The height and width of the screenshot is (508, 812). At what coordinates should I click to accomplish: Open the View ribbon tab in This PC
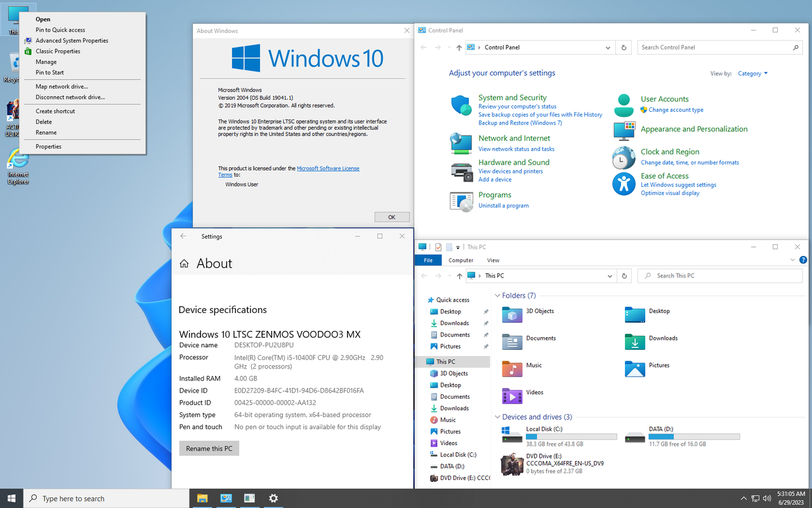[493, 260]
